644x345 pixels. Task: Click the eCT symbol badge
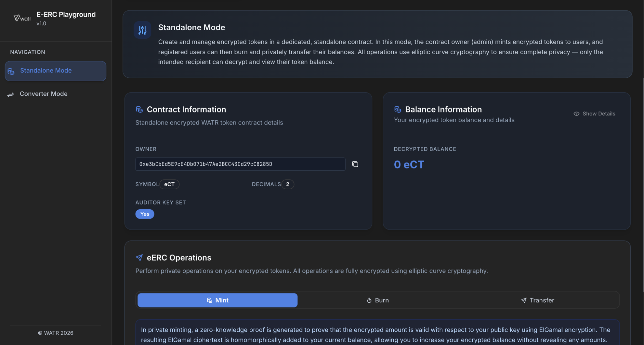click(169, 184)
